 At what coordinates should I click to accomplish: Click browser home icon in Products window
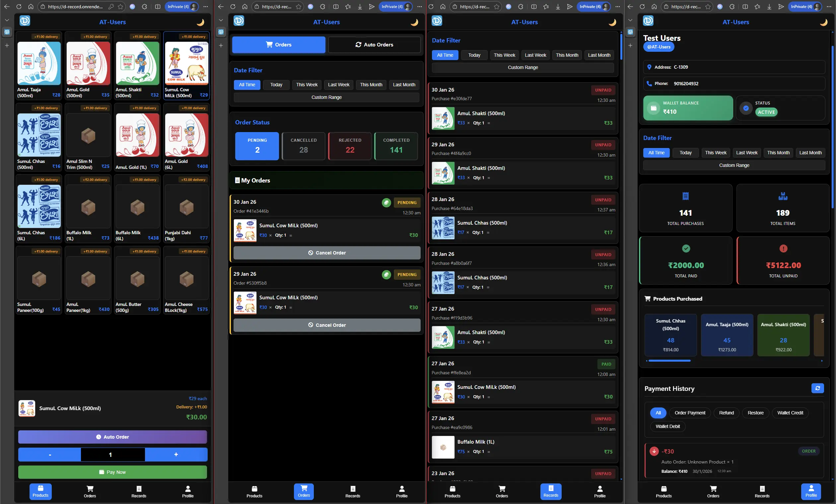[31, 7]
